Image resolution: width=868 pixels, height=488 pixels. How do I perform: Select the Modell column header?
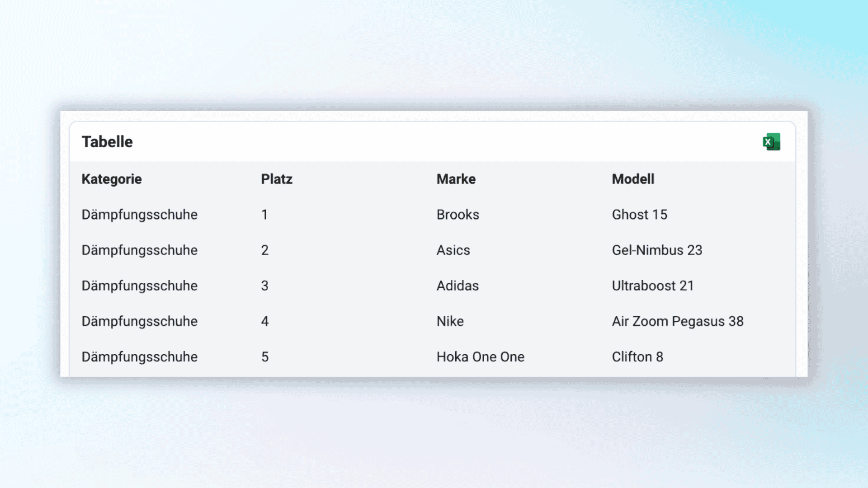click(x=633, y=179)
